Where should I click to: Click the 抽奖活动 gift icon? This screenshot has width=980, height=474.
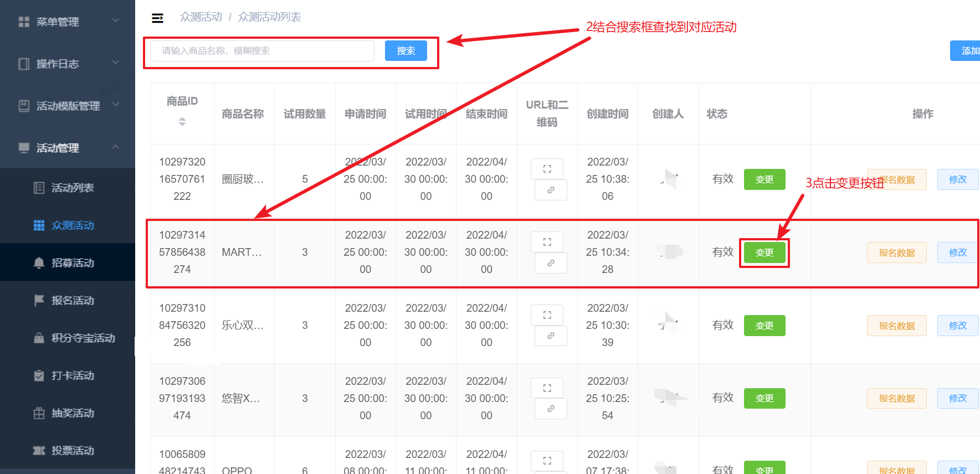39,413
